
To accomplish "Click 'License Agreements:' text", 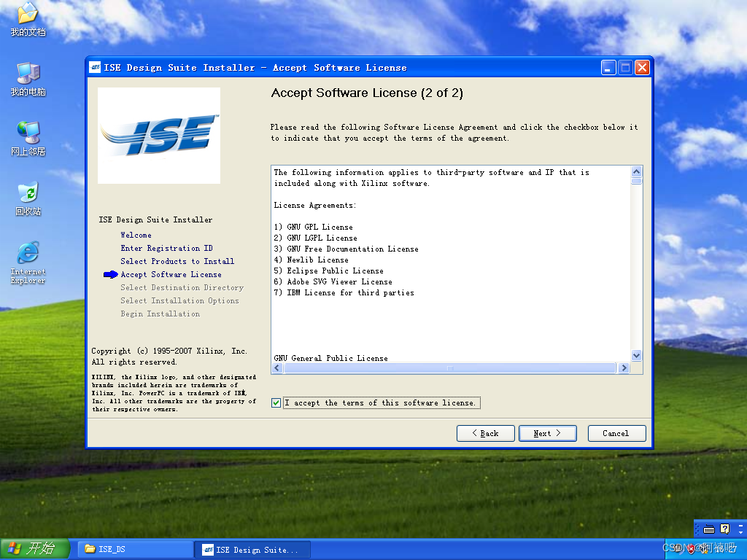I will tap(315, 205).
